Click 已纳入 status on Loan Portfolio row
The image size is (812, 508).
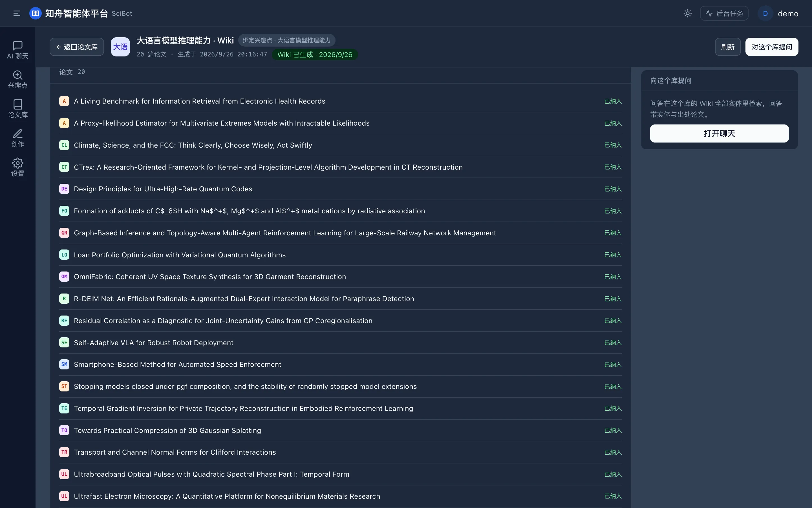(x=613, y=255)
